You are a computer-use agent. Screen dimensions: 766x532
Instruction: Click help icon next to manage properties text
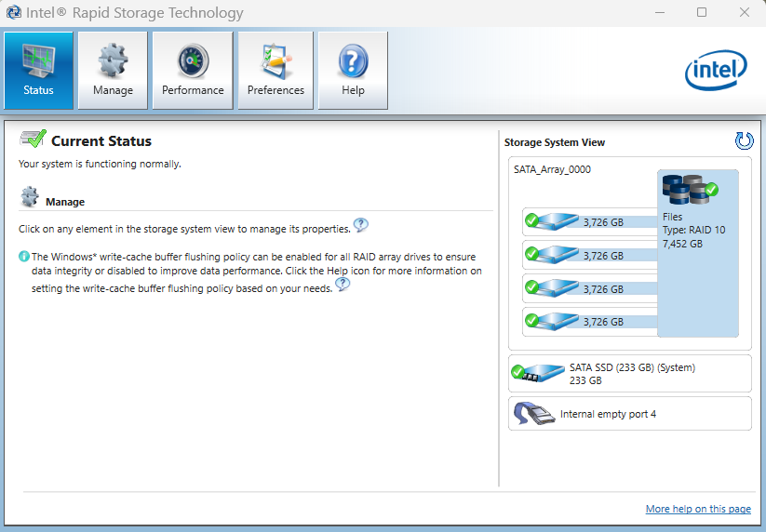(x=361, y=225)
